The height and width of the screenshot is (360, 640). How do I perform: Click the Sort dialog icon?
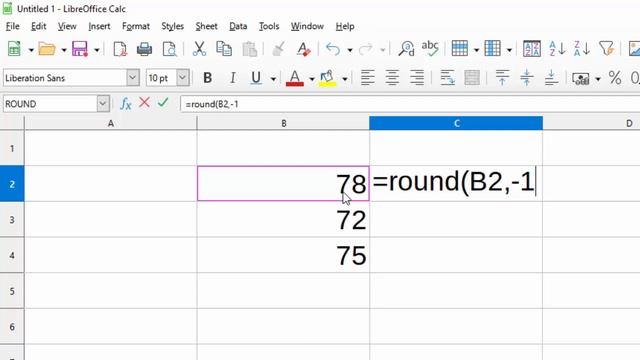532,49
